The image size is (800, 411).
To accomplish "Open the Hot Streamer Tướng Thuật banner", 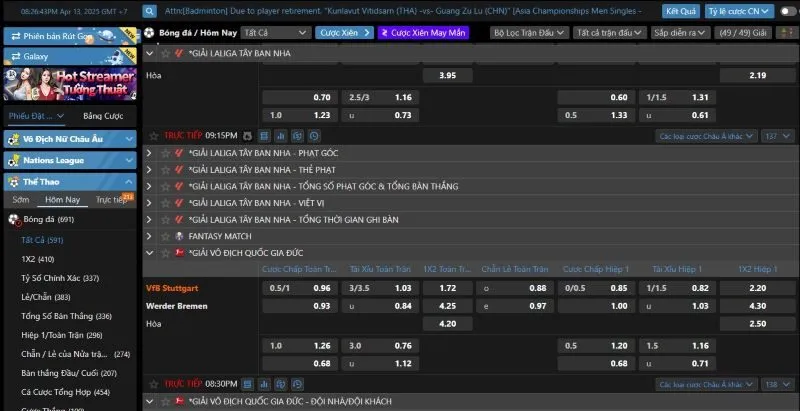I will click(x=68, y=84).
